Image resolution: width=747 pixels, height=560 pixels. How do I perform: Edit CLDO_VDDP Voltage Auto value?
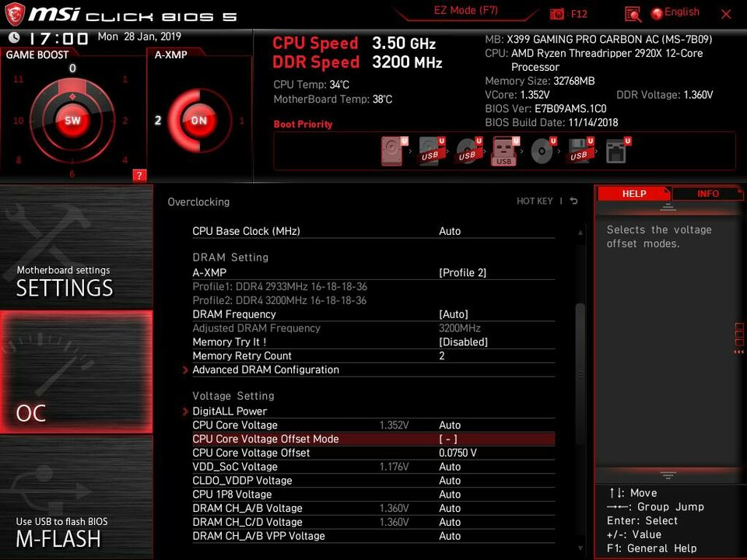(x=450, y=481)
